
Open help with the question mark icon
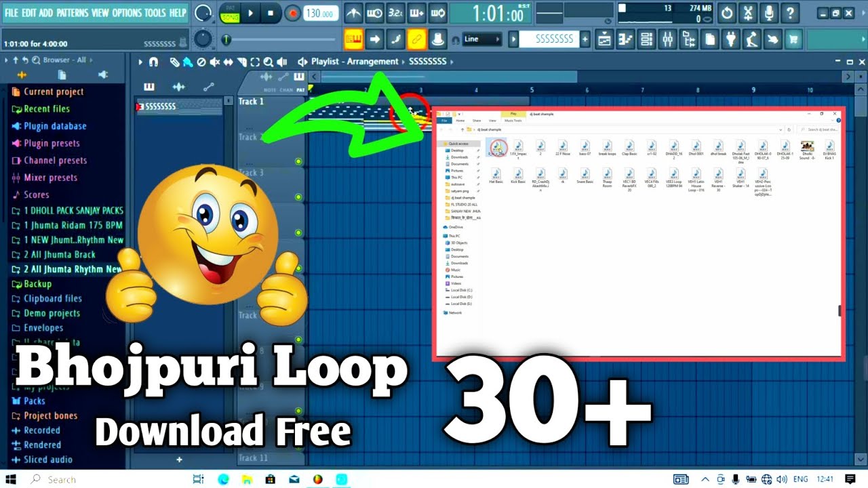[x=789, y=13]
